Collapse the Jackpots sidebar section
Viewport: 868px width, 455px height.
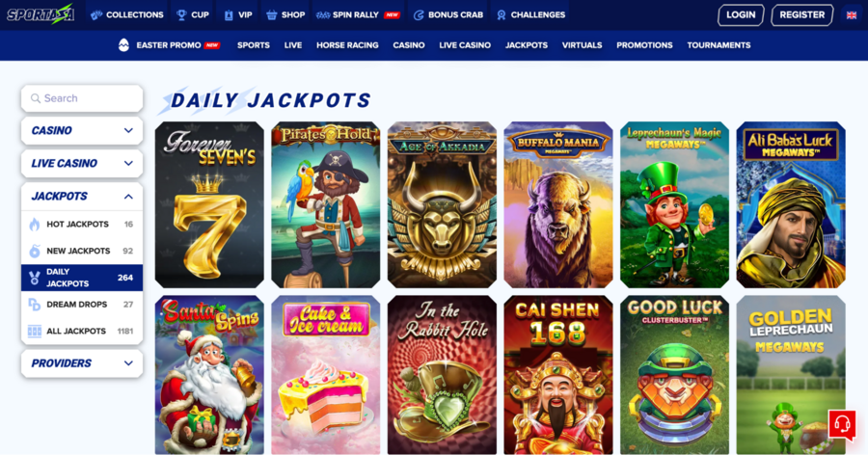click(x=82, y=196)
